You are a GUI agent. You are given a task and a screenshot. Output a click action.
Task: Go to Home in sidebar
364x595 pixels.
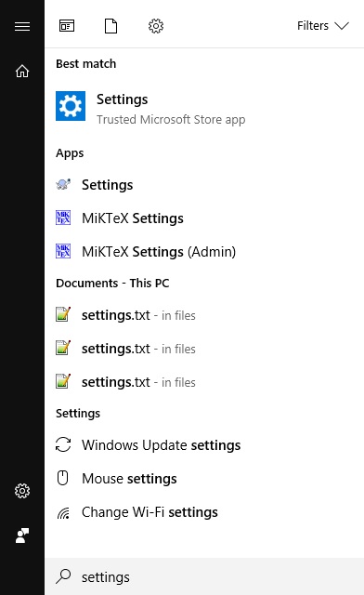point(22,71)
